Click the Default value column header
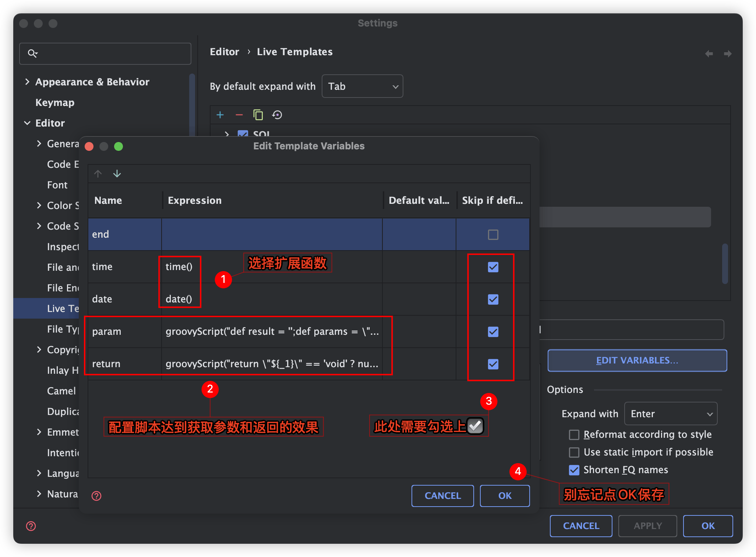 [x=420, y=201]
